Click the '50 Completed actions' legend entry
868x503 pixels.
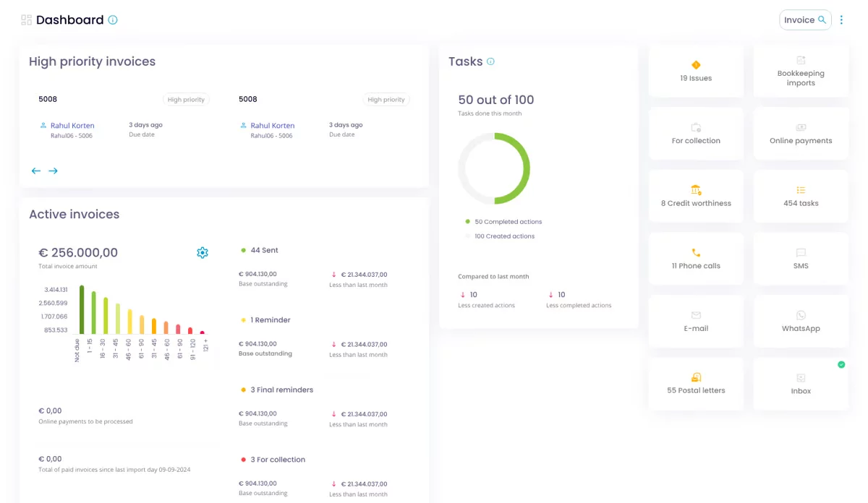click(503, 222)
